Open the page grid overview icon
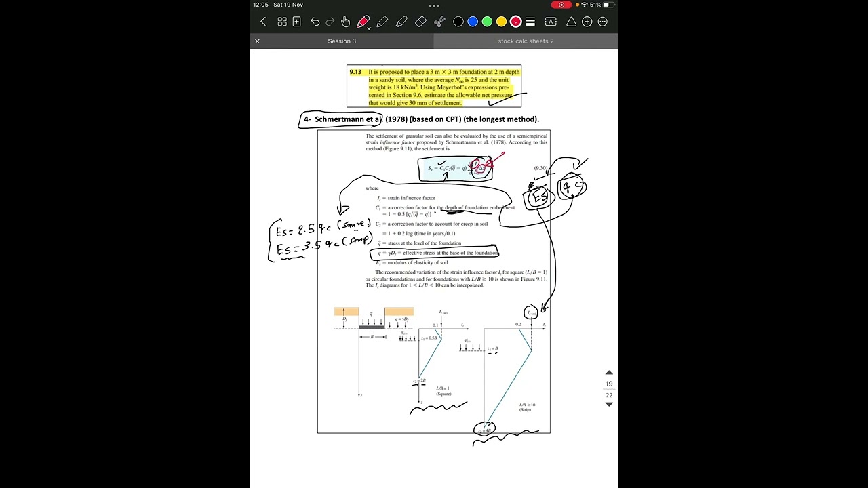The image size is (868, 488). pos(282,22)
